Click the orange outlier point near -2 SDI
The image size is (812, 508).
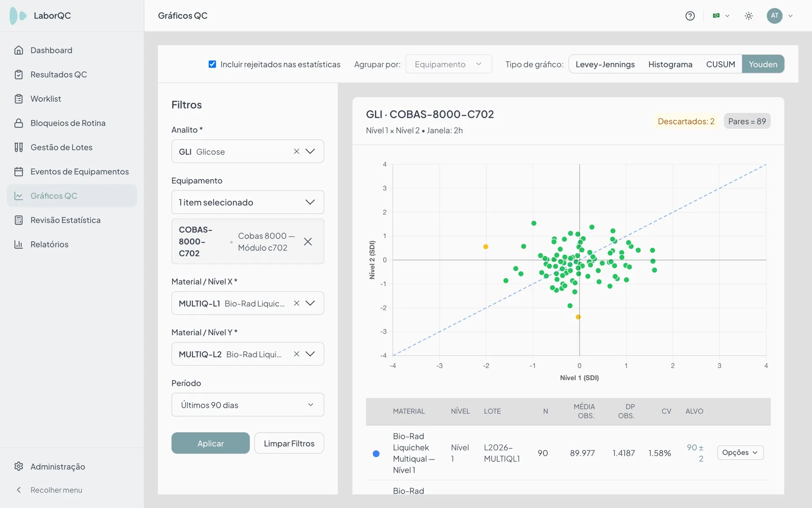click(486, 247)
